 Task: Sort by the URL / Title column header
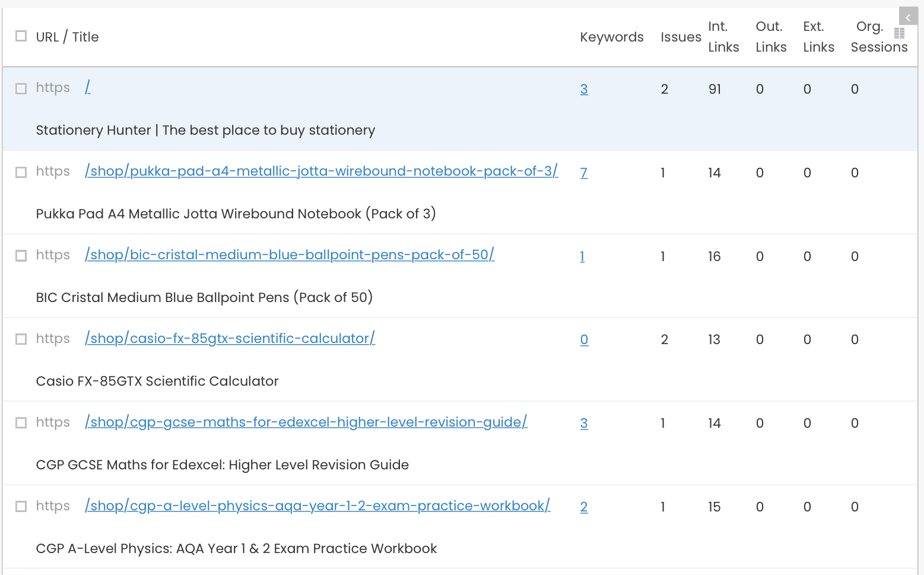[67, 37]
